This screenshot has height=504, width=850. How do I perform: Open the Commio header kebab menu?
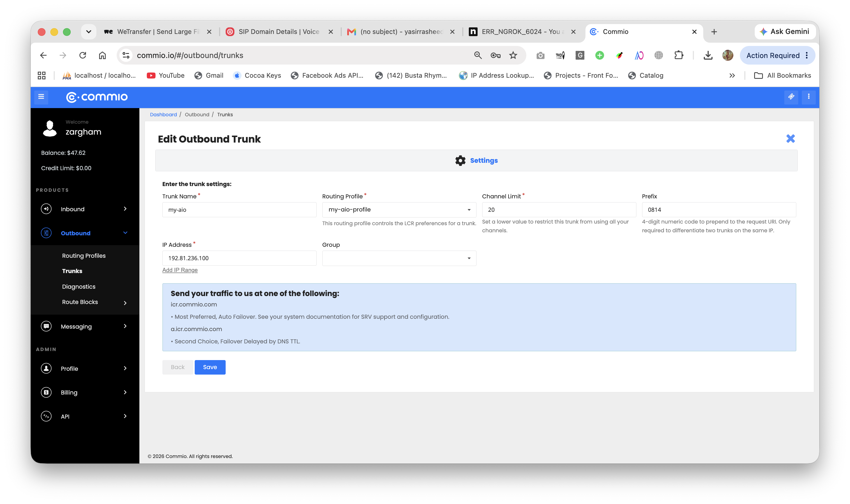(x=809, y=97)
